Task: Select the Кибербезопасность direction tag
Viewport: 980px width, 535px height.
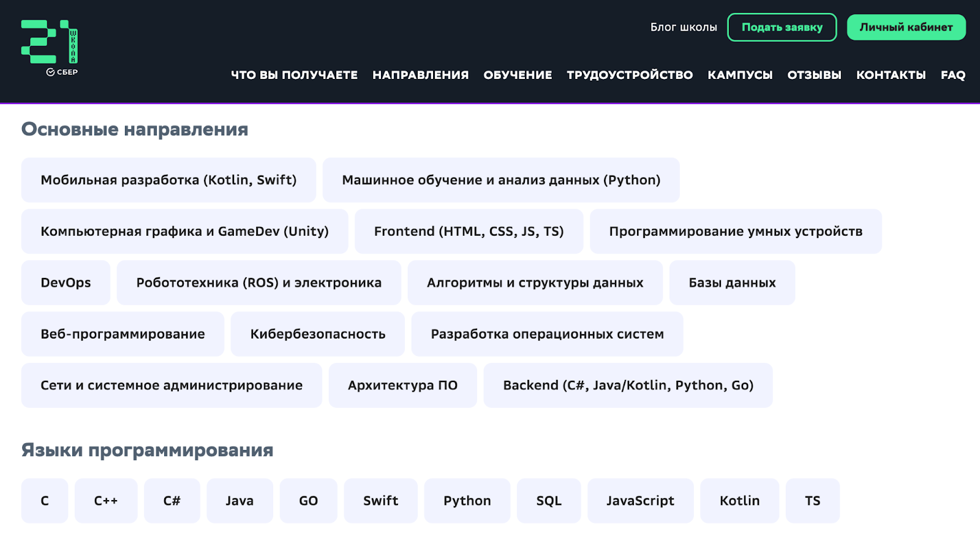Action: coord(317,334)
